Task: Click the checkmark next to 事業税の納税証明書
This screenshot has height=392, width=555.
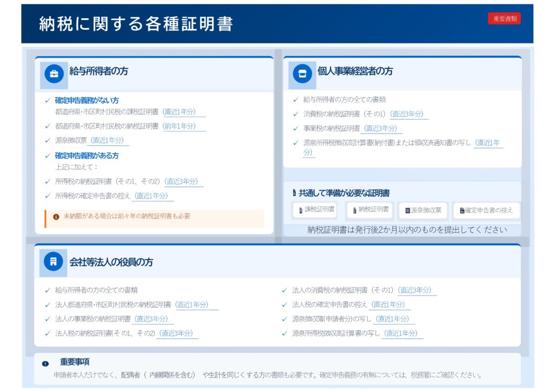Action: coord(295,128)
